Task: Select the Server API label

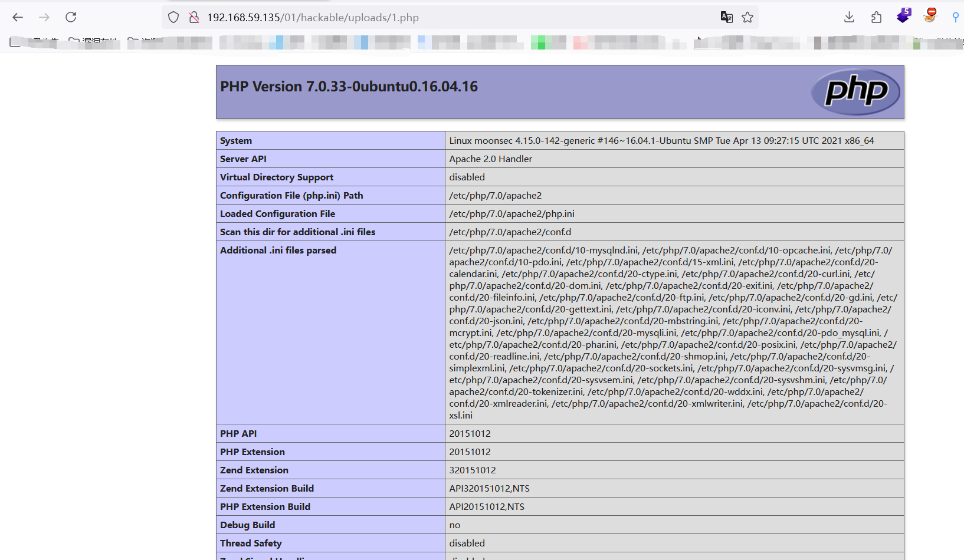Action: point(243,159)
